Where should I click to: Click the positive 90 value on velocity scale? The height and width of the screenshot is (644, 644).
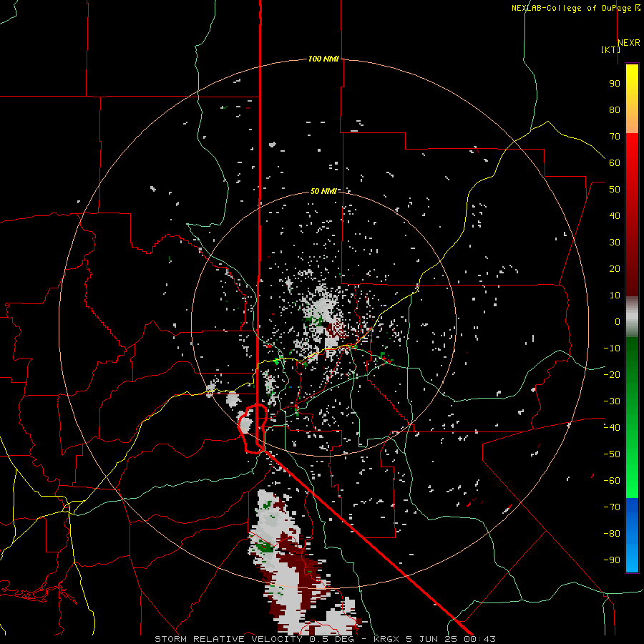(615, 84)
